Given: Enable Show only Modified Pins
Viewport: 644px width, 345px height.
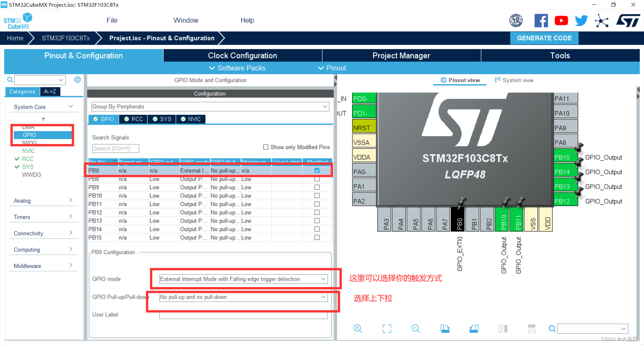Looking at the screenshot, I should pyautogui.click(x=266, y=147).
